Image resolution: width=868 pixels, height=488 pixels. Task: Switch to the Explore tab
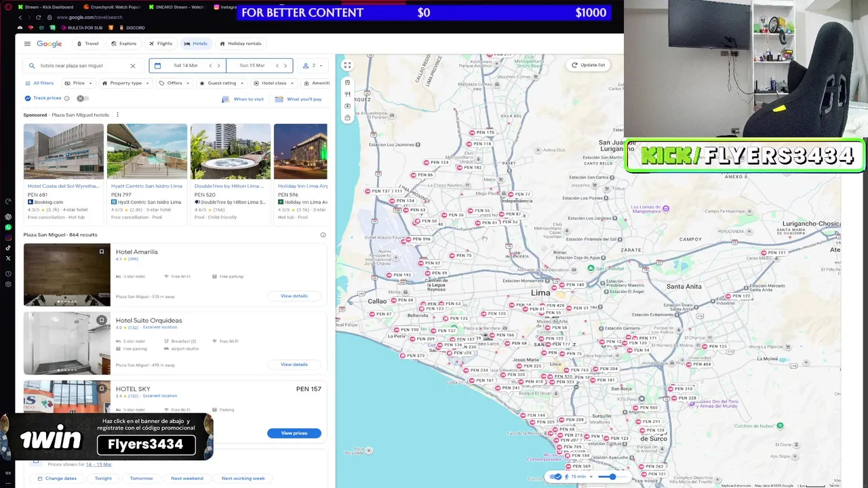point(123,43)
